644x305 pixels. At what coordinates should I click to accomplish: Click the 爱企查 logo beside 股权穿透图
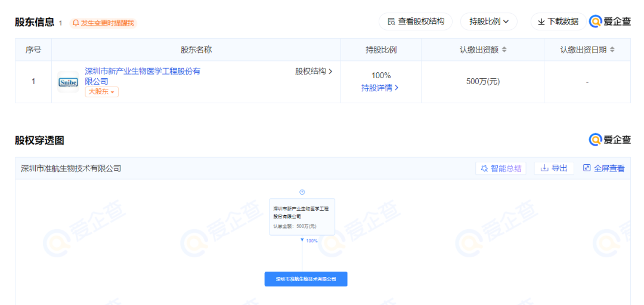[610, 140]
